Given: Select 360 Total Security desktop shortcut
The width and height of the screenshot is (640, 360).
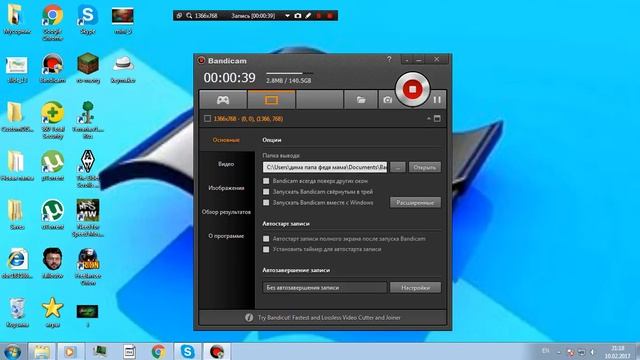Looking at the screenshot, I should coord(52,120).
